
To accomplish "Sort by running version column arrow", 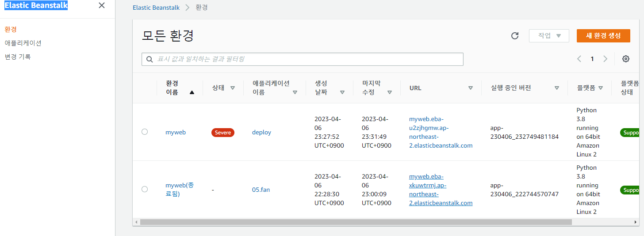I will pos(557,88).
